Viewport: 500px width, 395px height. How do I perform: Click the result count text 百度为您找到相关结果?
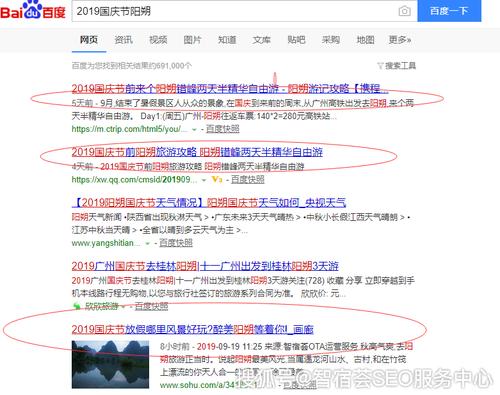pos(132,66)
